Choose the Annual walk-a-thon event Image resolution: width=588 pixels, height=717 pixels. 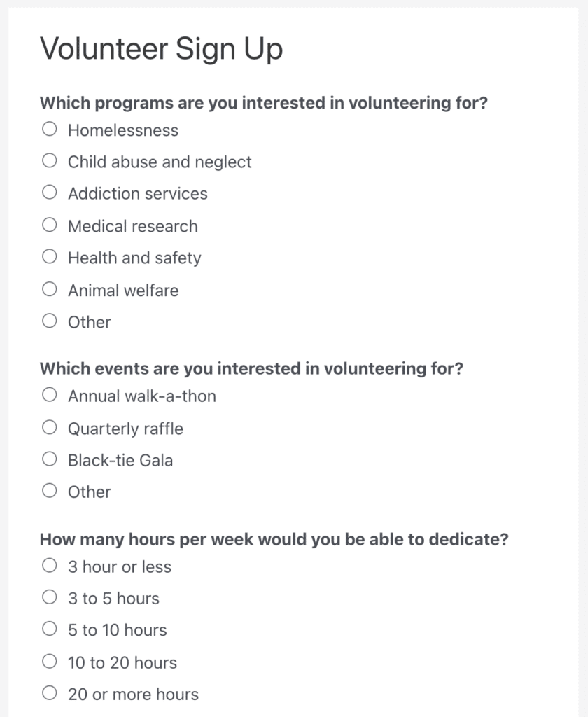tap(49, 396)
